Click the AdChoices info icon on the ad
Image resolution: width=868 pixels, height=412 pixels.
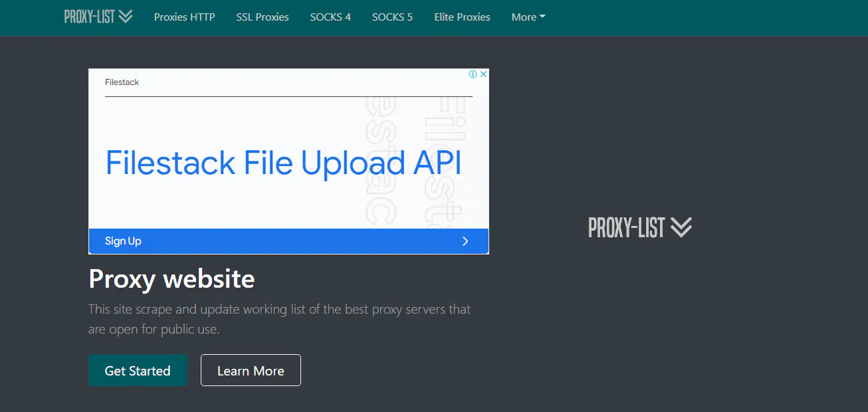[x=473, y=74]
